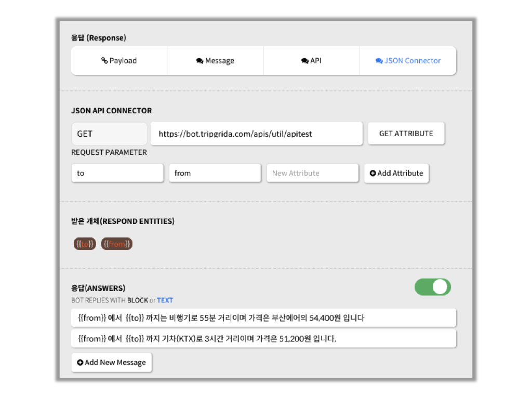Click the JSON Connector chat icon
The width and height of the screenshot is (532, 399).
(x=379, y=61)
